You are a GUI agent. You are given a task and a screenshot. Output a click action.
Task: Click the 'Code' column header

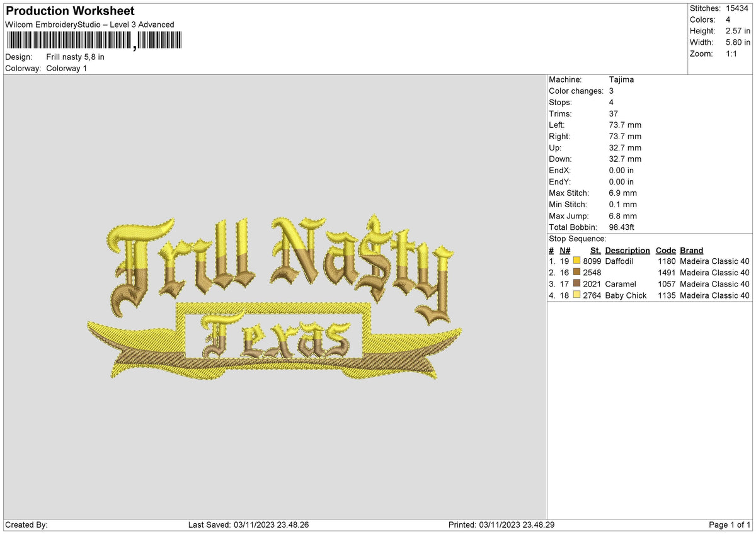[665, 251]
